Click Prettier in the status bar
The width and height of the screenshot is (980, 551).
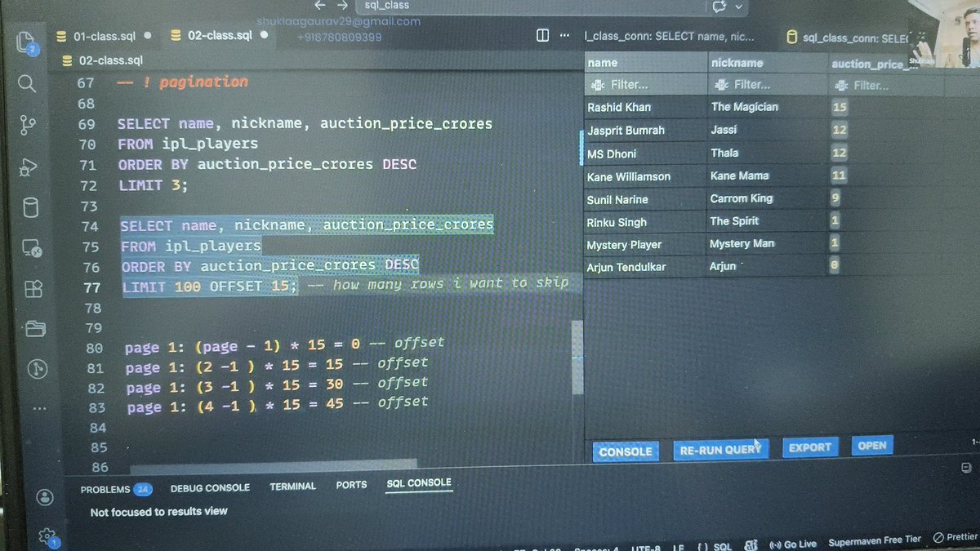(955, 537)
